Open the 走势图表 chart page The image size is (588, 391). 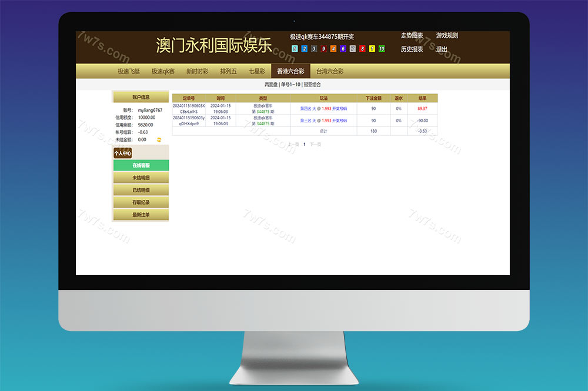click(x=412, y=35)
